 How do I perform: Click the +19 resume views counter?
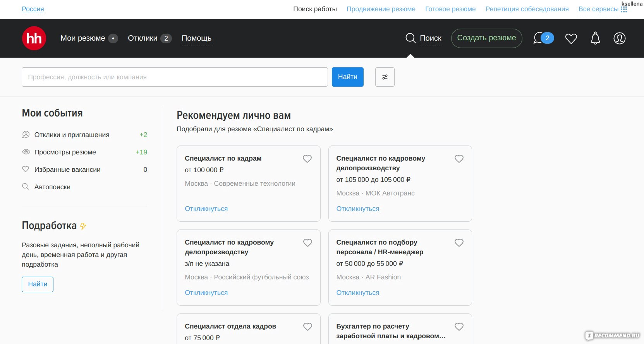[141, 152]
